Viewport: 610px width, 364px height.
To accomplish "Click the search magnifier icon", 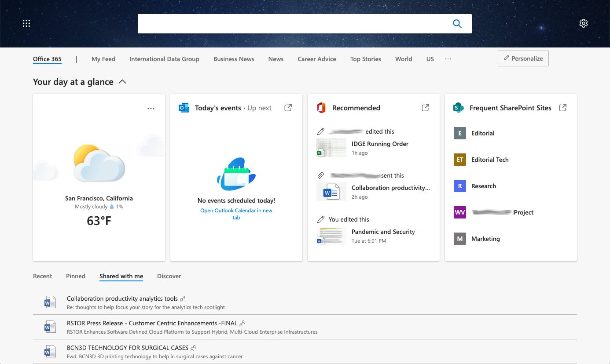I will tap(457, 24).
